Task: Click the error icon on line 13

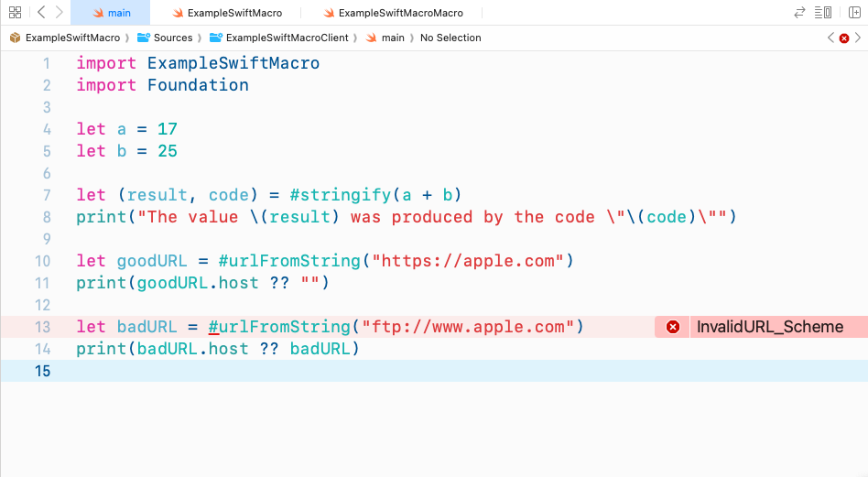Action: (673, 327)
